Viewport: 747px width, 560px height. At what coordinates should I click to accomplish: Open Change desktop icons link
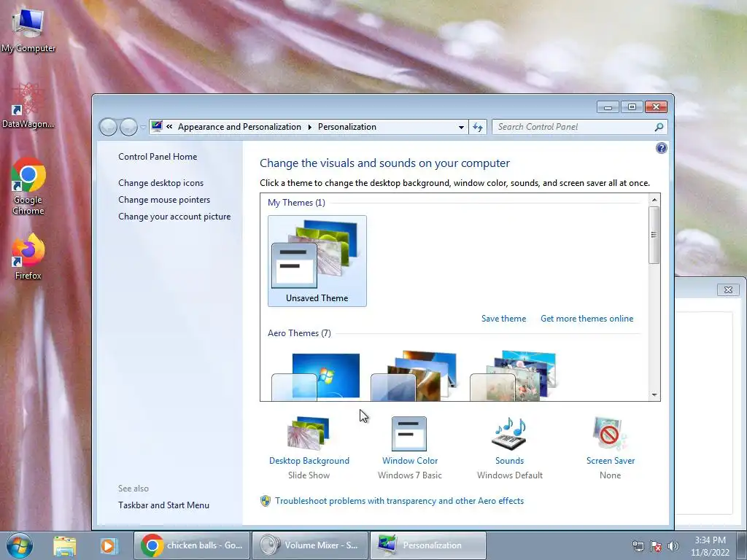(160, 183)
